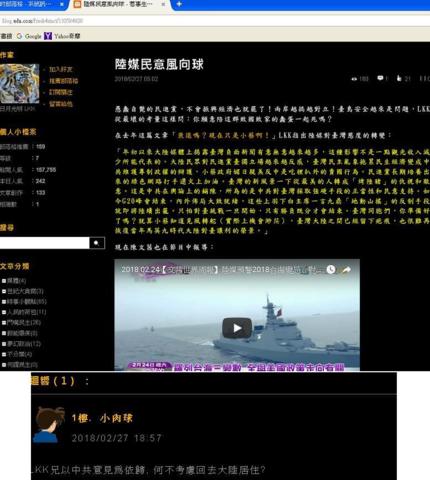This screenshot has width=430, height=480.
Task: Switch to the first browser tab
Action: [x=32, y=4]
